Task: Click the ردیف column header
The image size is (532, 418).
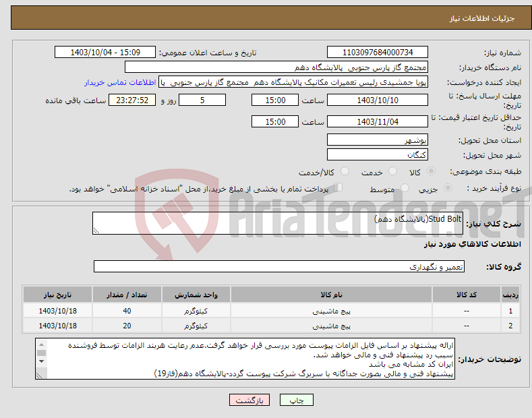Action: tap(510, 295)
